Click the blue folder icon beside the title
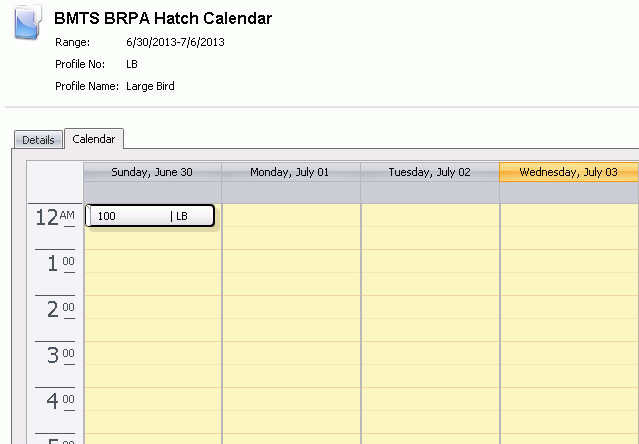Screen dimensions: 639x444 pos(28,22)
